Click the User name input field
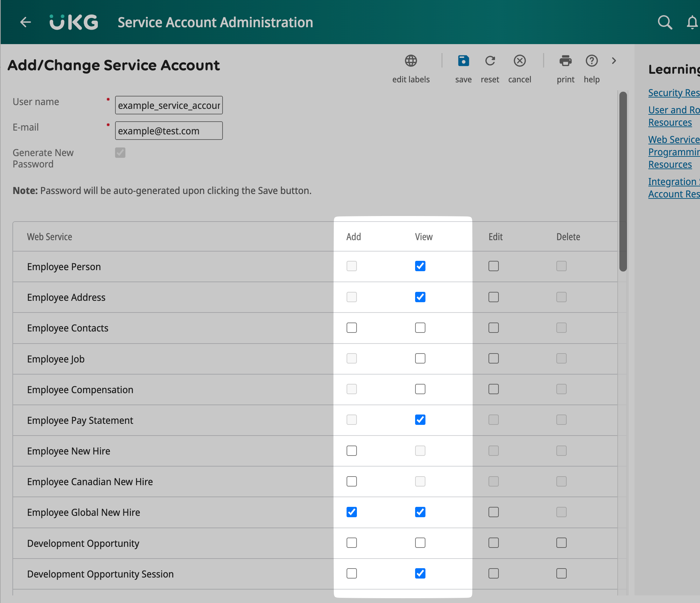 click(169, 105)
